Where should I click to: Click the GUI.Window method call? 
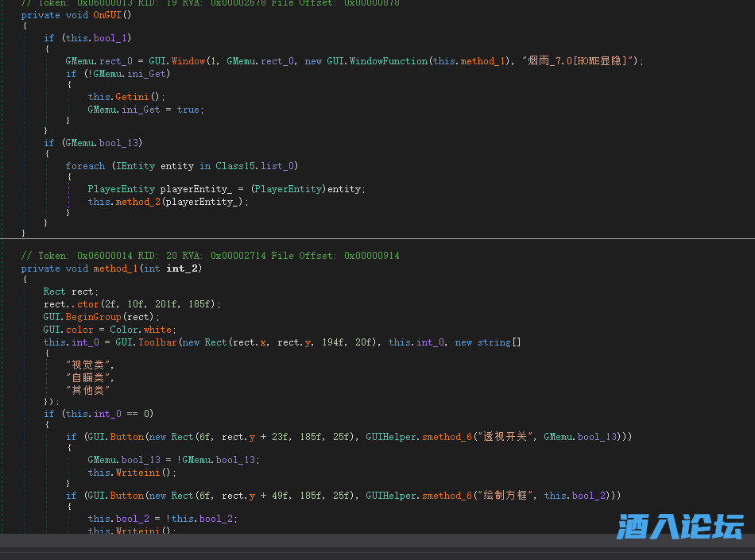pyautogui.click(x=188, y=61)
